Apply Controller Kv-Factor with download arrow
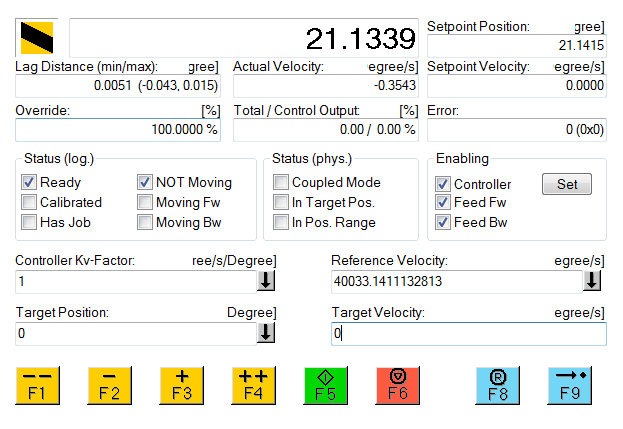Image resolution: width=623 pixels, height=429 pixels. (266, 282)
